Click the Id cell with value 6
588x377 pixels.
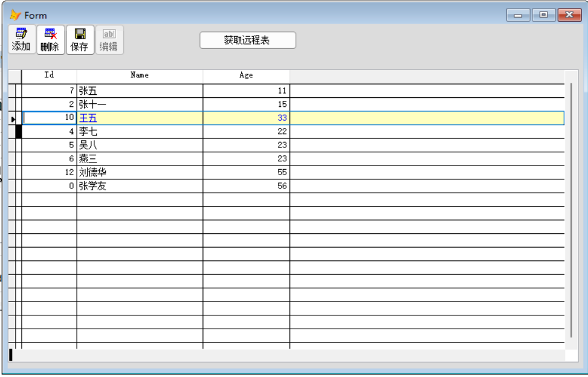[x=49, y=158]
